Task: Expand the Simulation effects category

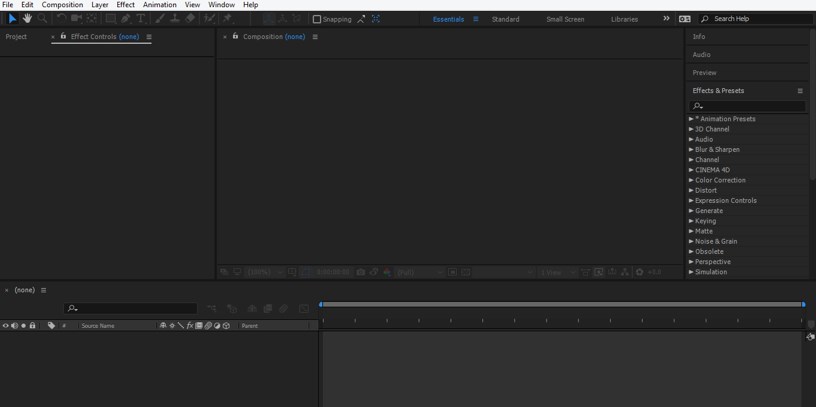Action: [691, 272]
